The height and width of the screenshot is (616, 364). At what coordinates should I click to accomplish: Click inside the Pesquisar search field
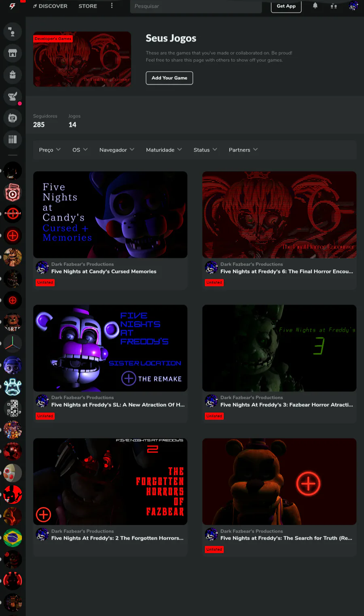pos(196,6)
